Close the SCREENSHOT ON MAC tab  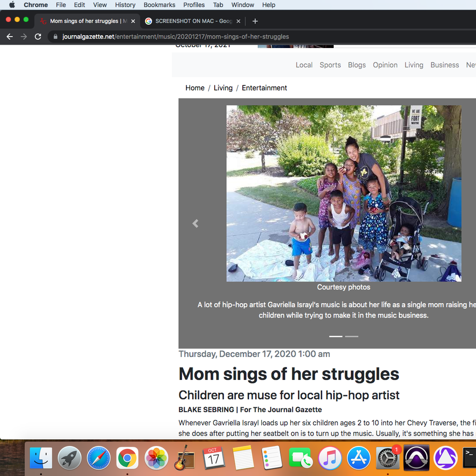click(238, 21)
